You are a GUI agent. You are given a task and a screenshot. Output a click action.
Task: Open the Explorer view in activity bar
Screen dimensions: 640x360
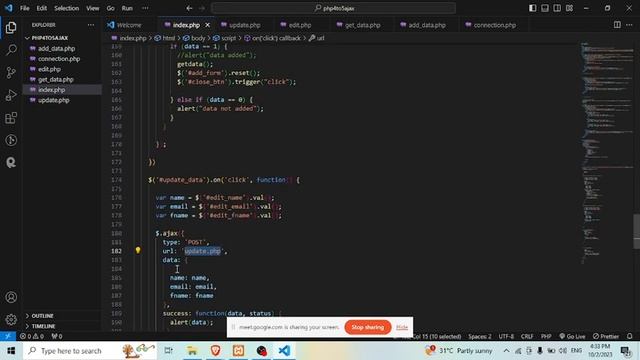(11, 27)
